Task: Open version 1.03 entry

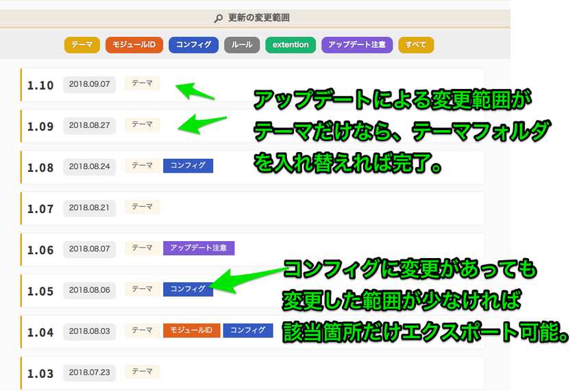Action: click(40, 373)
